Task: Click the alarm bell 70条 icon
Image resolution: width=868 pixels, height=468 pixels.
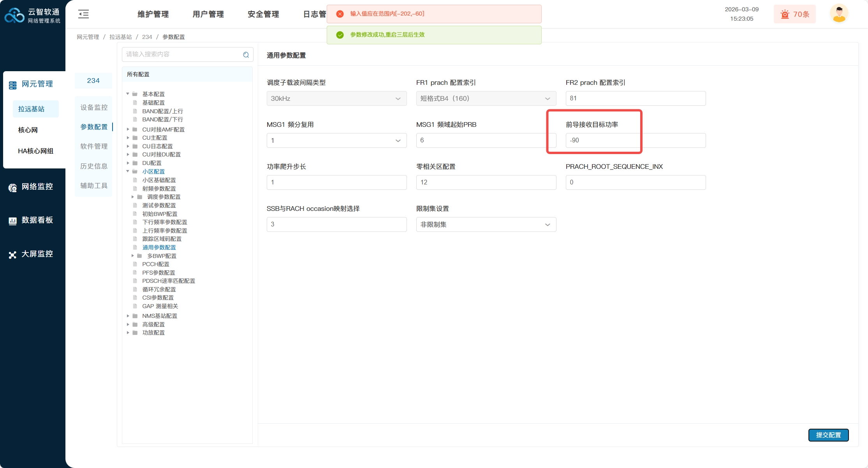Action: point(785,14)
